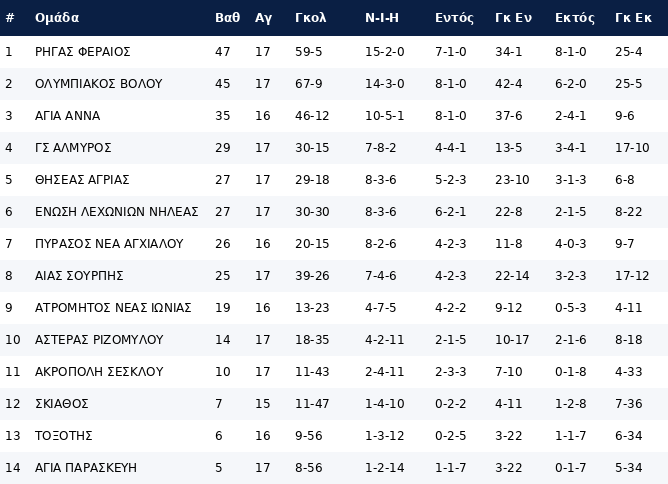The height and width of the screenshot is (484, 668).
Task: Select the ΣΚΙΑΘΟΣ team name
Action: click(62, 404)
